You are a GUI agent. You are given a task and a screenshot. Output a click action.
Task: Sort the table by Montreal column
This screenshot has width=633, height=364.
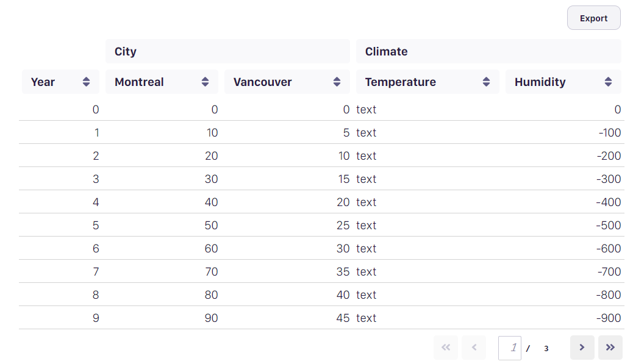click(206, 82)
